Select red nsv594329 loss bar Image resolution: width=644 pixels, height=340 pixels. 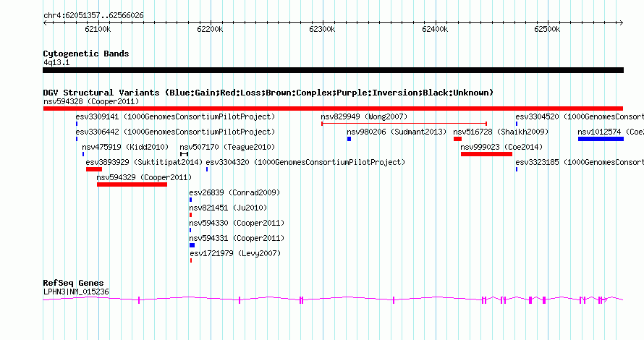point(132,184)
